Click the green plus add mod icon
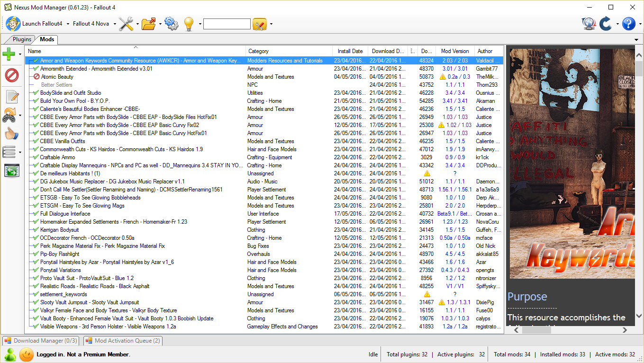644x363 pixels. tap(9, 54)
